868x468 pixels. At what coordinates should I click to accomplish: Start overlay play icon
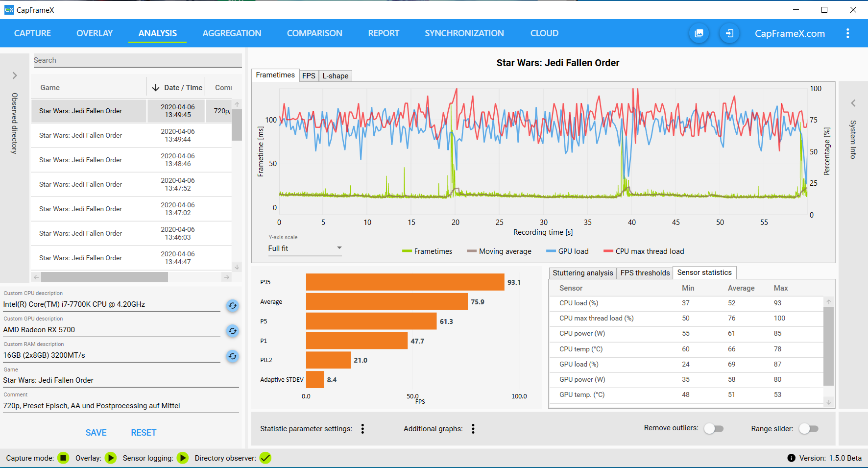111,458
